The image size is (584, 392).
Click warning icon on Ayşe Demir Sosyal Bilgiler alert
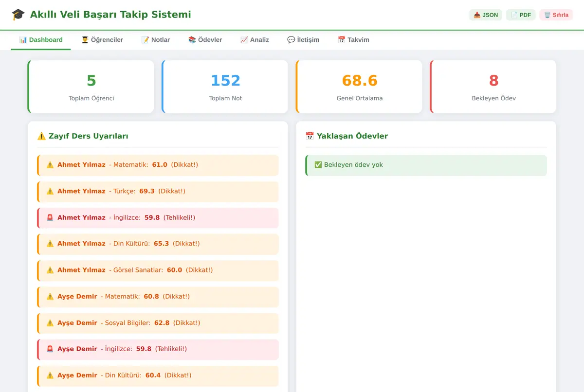(x=50, y=323)
